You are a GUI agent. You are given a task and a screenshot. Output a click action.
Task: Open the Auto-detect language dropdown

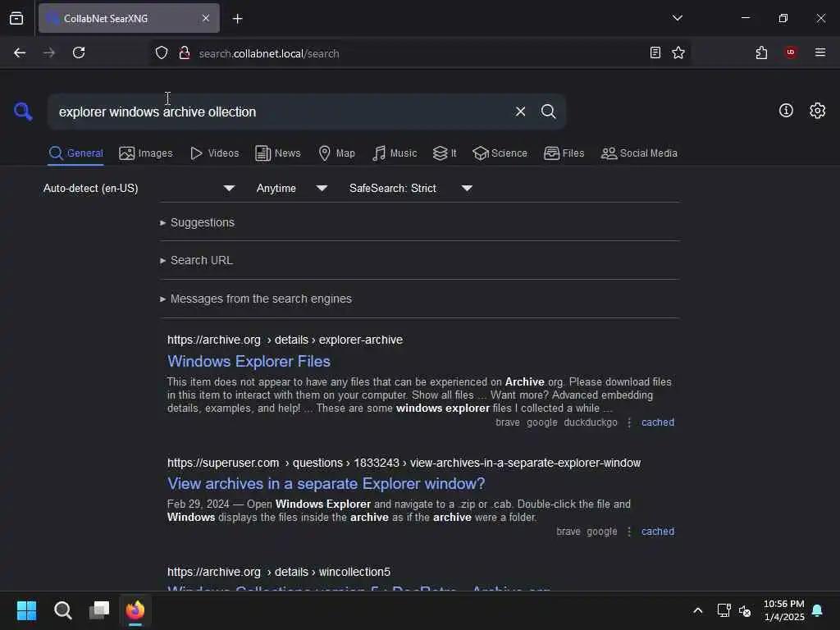pyautogui.click(x=139, y=188)
